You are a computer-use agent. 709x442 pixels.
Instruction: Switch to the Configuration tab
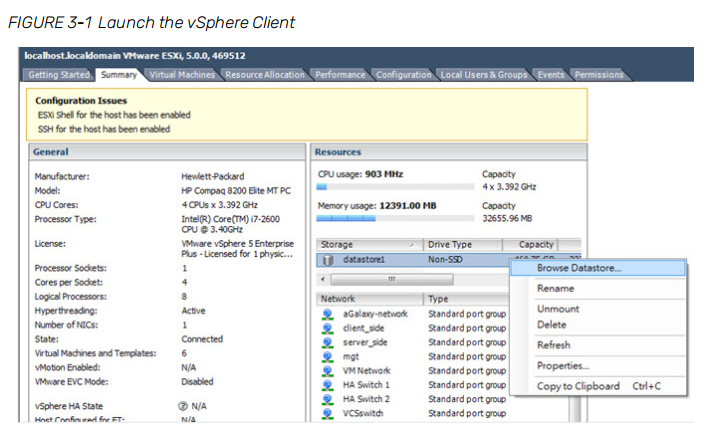click(404, 75)
